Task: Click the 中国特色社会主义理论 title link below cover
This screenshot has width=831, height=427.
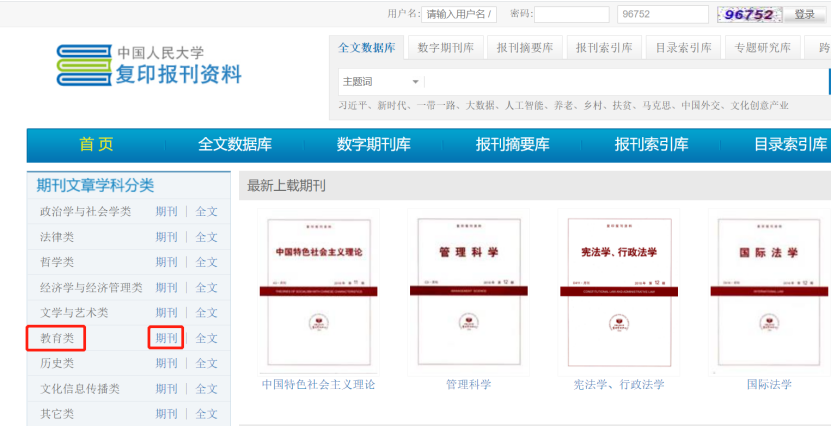Action: (319, 385)
